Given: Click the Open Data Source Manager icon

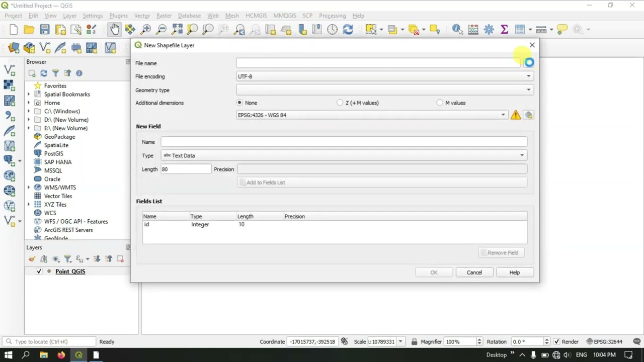Looking at the screenshot, I should 14,48.
